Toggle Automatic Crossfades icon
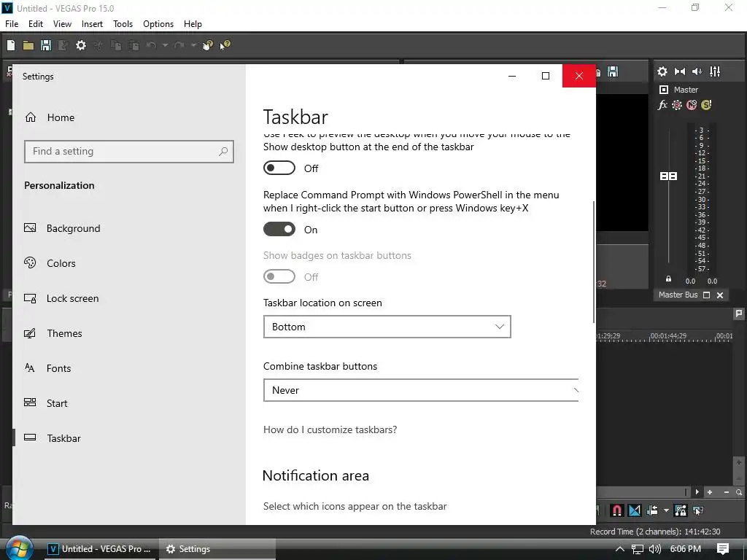747x560 pixels. 635,510
